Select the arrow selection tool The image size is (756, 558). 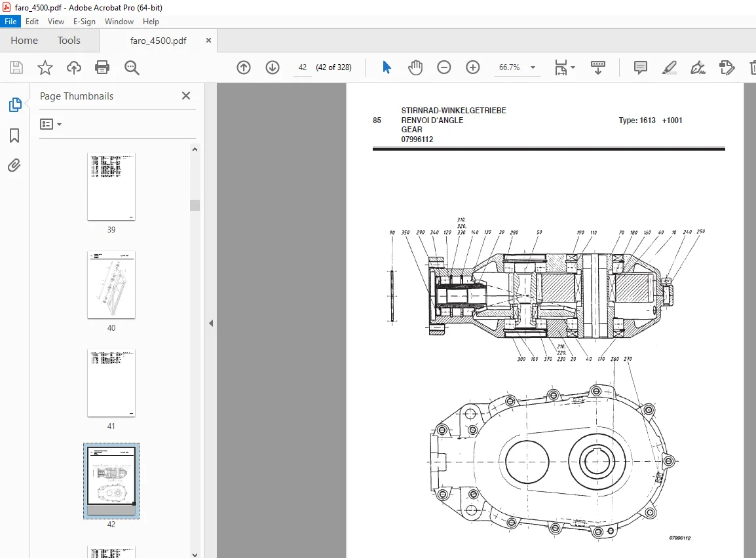(387, 67)
